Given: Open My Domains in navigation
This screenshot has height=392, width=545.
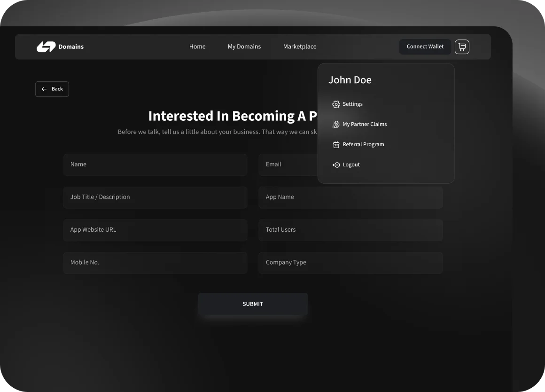Looking at the screenshot, I should [244, 47].
